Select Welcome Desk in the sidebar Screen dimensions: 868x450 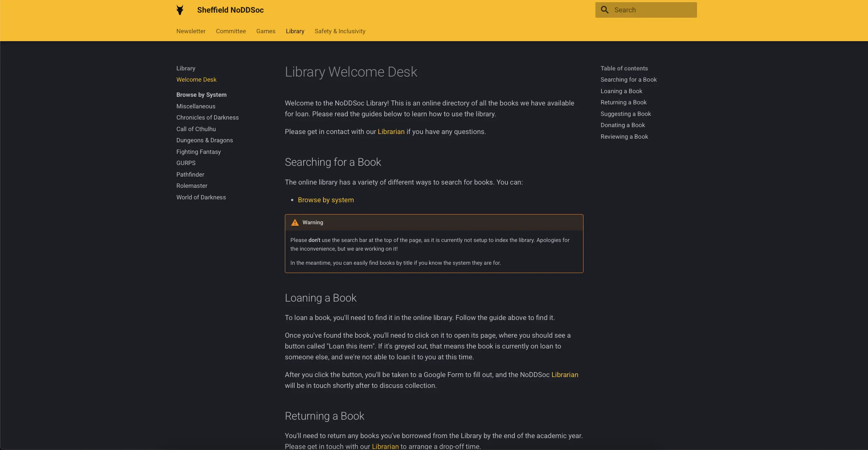pos(196,79)
